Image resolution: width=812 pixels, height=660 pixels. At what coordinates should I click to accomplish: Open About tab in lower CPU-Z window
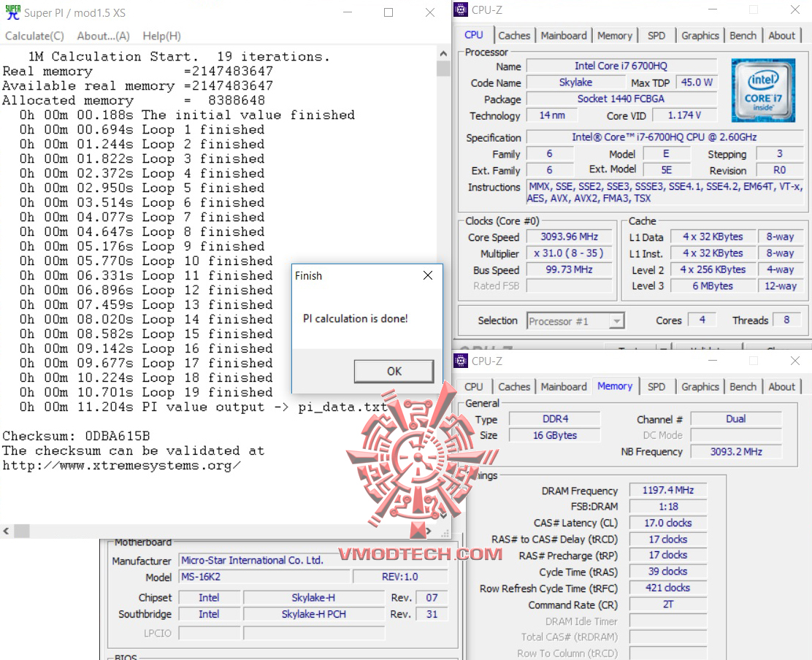[x=781, y=387]
